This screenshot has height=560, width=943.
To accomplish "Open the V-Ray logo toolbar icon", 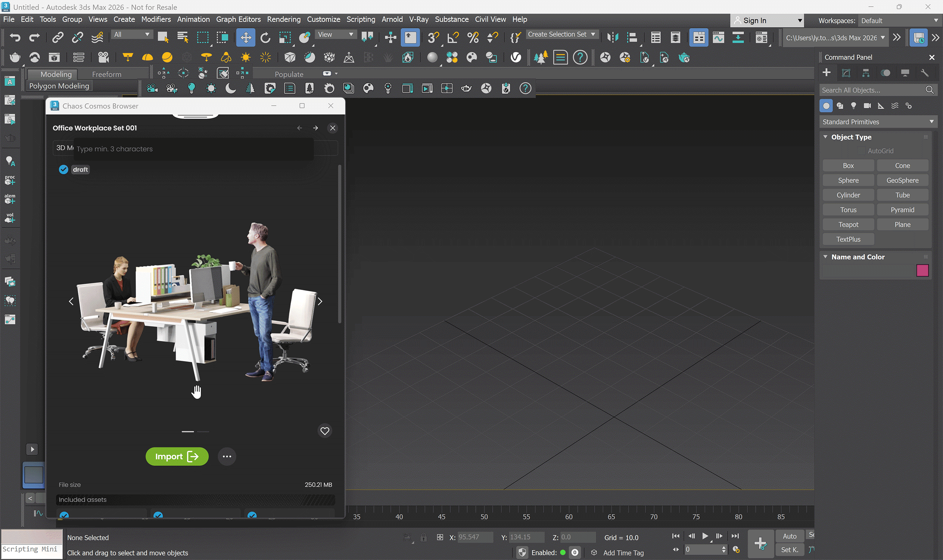I will pyautogui.click(x=516, y=57).
